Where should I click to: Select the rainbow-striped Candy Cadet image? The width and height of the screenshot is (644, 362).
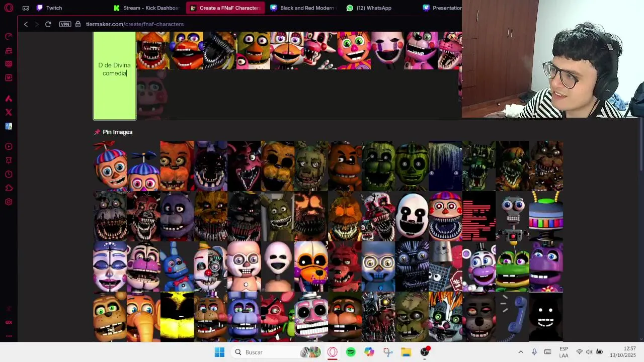click(x=546, y=216)
